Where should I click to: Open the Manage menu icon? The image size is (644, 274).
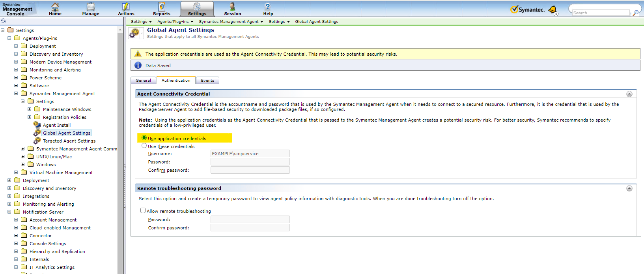pos(91,9)
